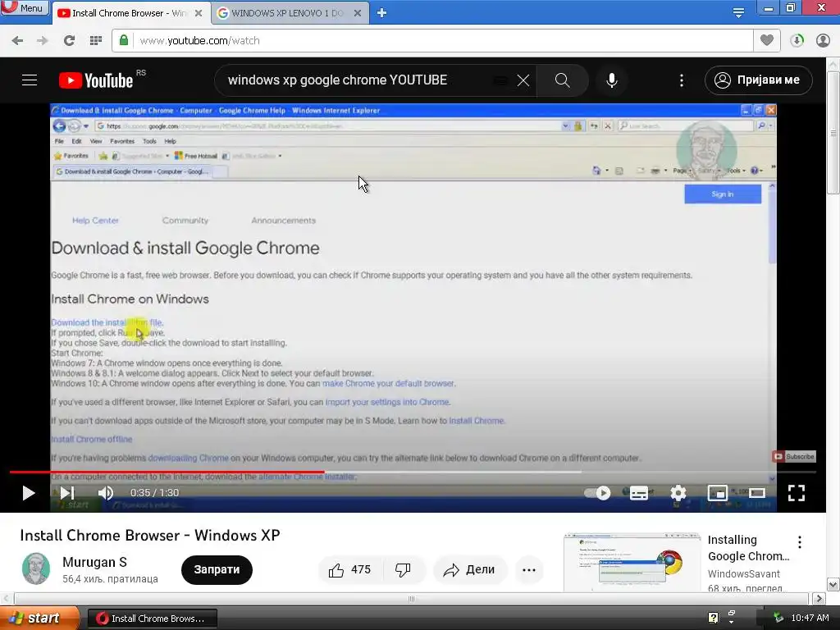
Task: Open more actions ellipsis under video
Action: (529, 569)
